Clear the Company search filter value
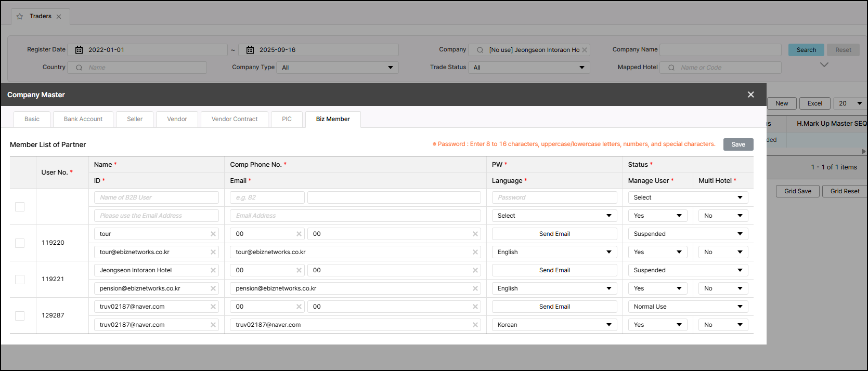The width and height of the screenshot is (868, 371). (x=585, y=50)
